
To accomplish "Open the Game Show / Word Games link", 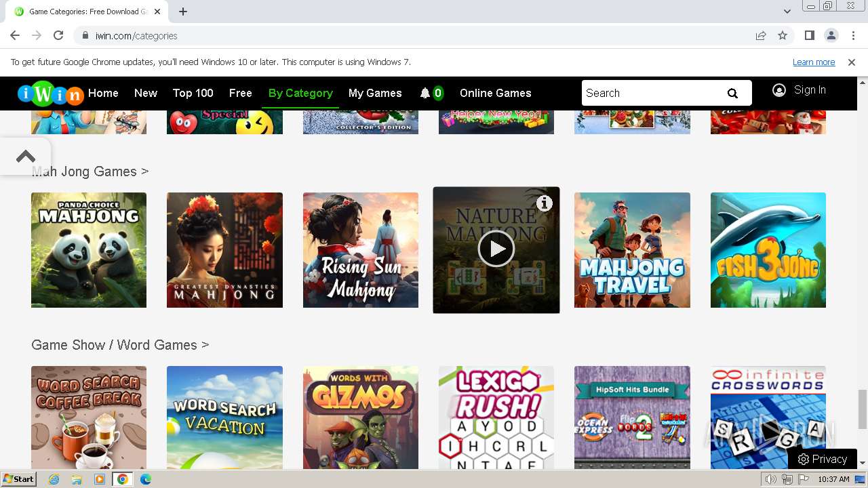I will (120, 345).
